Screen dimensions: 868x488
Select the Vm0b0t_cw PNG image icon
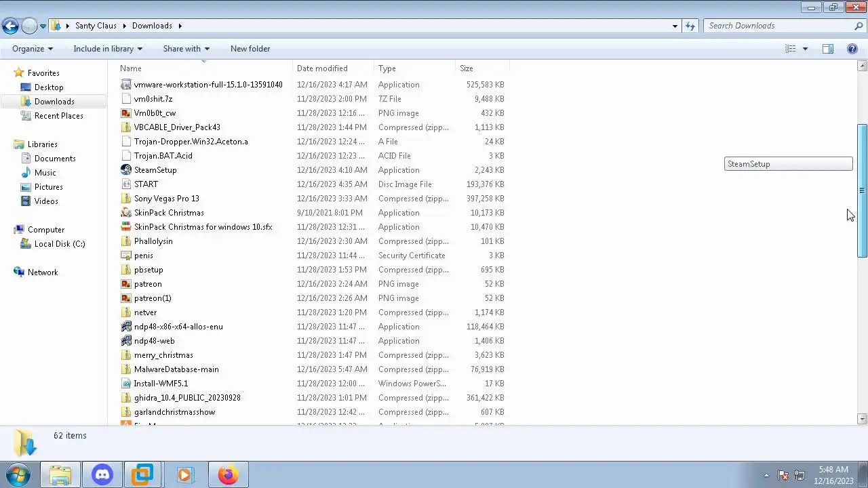tap(125, 113)
